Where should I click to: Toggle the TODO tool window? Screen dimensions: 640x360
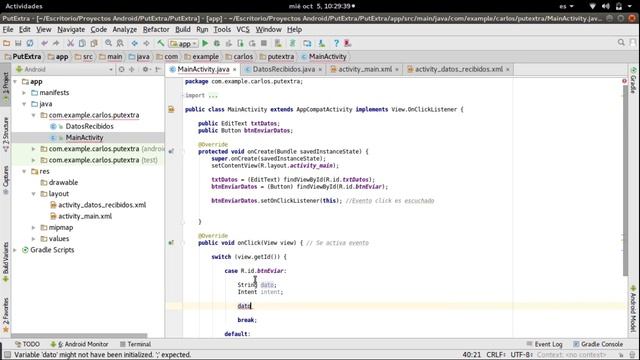coord(27,344)
